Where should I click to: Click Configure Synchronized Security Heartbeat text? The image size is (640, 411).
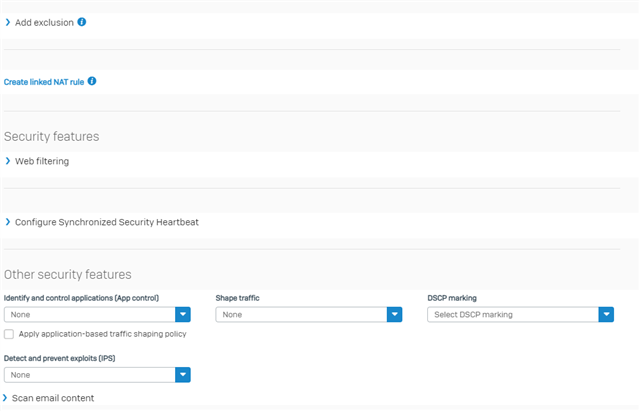[x=107, y=222]
